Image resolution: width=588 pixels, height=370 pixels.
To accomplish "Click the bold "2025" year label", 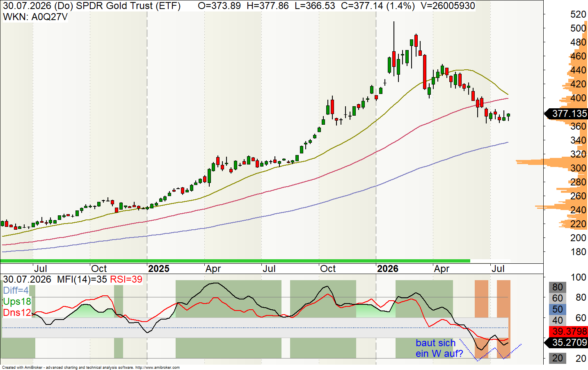I will 159,269.
